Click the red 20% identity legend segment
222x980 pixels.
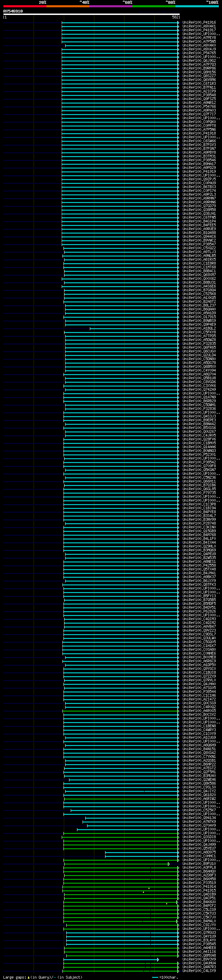click(25, 6)
